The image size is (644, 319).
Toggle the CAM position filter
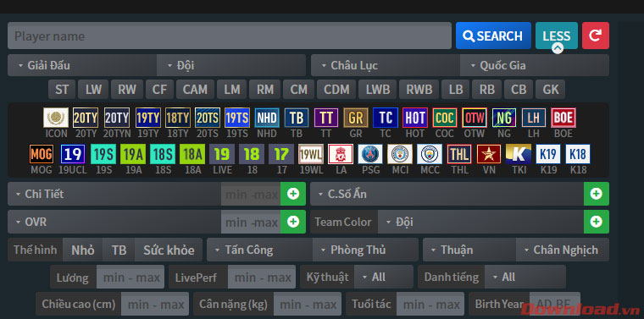[195, 90]
